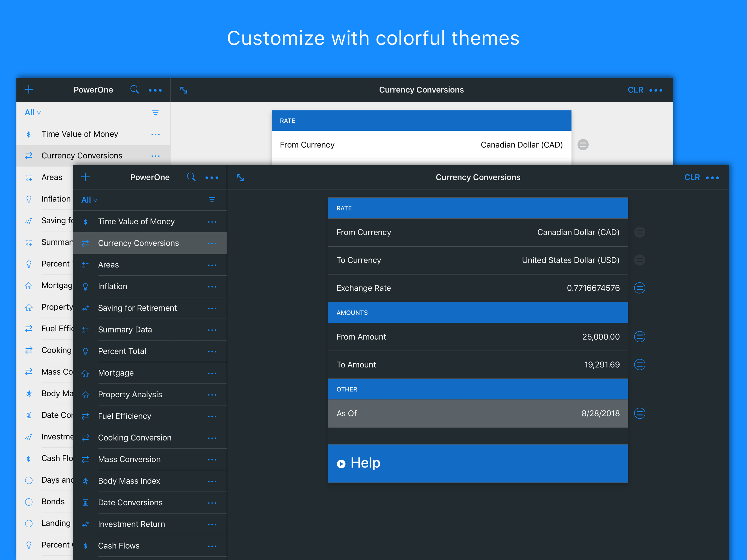The width and height of the screenshot is (747, 560).
Task: Select From Currency row in dark window
Action: (x=478, y=232)
